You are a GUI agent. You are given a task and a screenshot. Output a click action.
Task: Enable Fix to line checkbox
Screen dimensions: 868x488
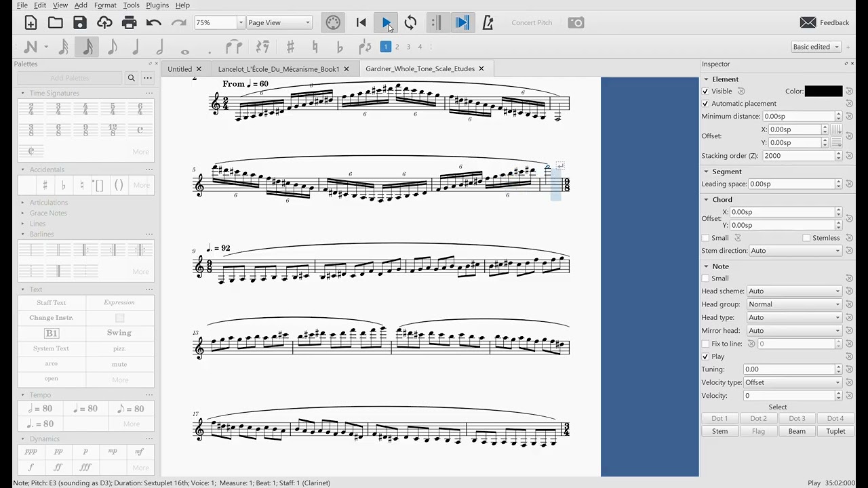[705, 344]
